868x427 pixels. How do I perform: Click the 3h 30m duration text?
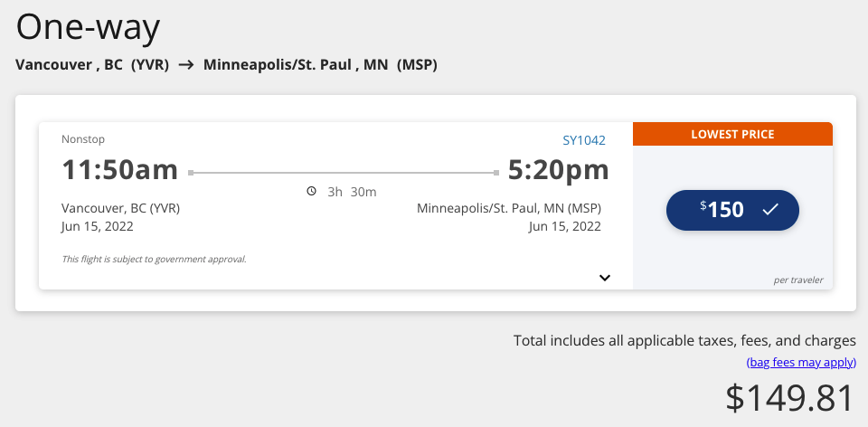coord(352,191)
